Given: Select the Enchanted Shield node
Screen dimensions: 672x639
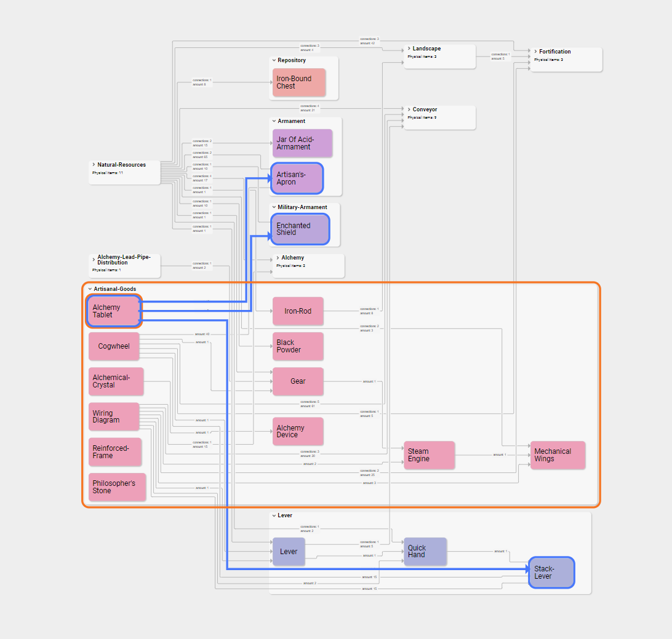Looking at the screenshot, I should click(x=299, y=228).
